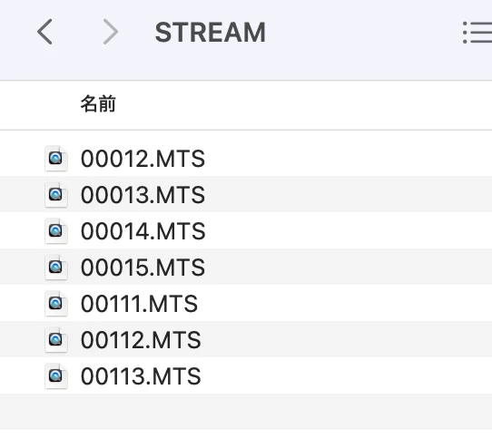Open the list view options icon
The height and width of the screenshot is (448, 492).
477,33
